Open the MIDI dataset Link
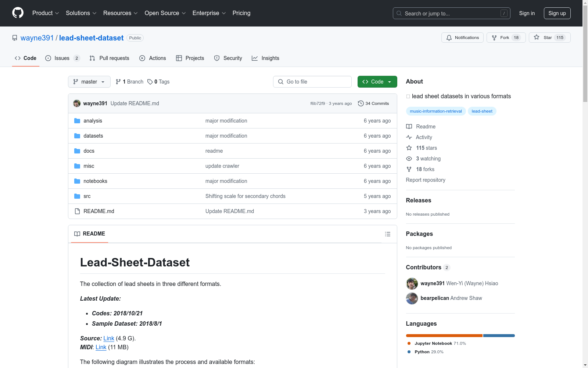Viewport: 588px width, 368px height. (101, 347)
